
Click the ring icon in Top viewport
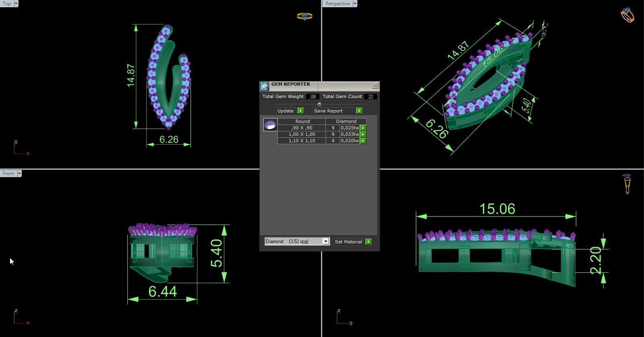[x=304, y=16]
